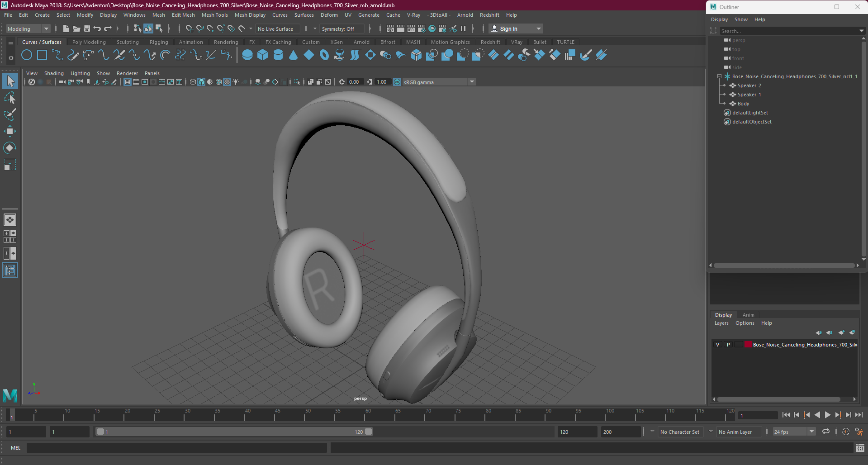Click the pause IPR render icon

(x=463, y=28)
